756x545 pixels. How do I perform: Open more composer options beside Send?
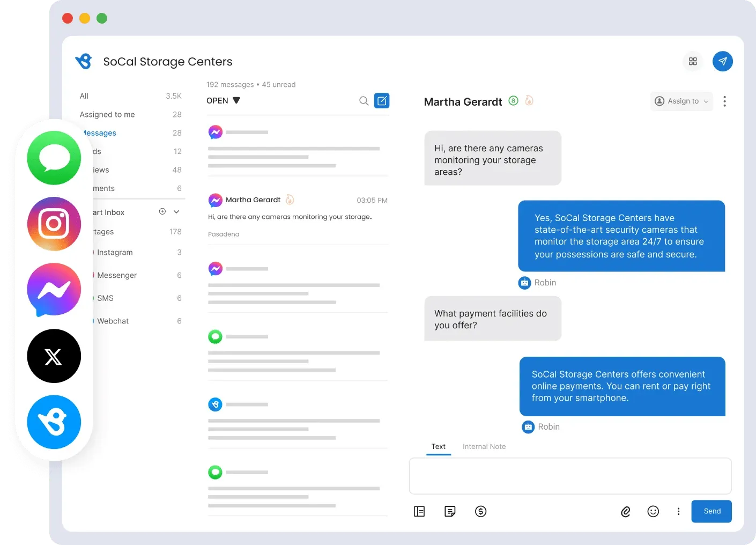tap(678, 511)
